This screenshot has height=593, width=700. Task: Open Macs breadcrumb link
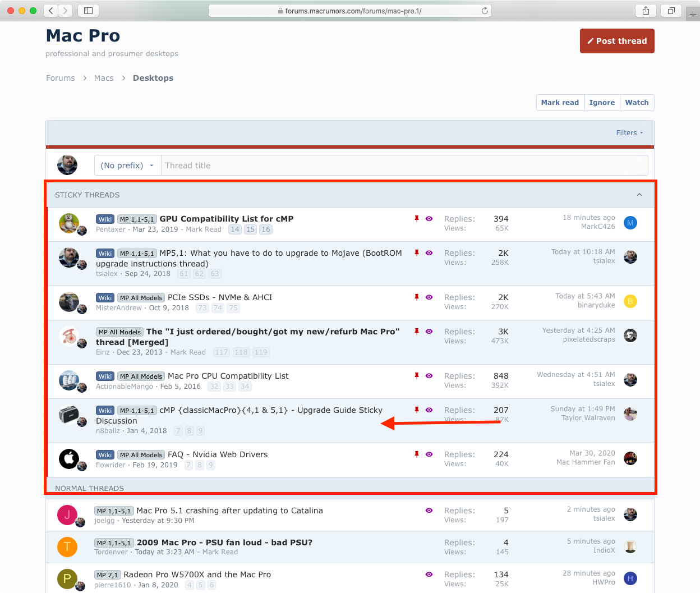coord(104,78)
